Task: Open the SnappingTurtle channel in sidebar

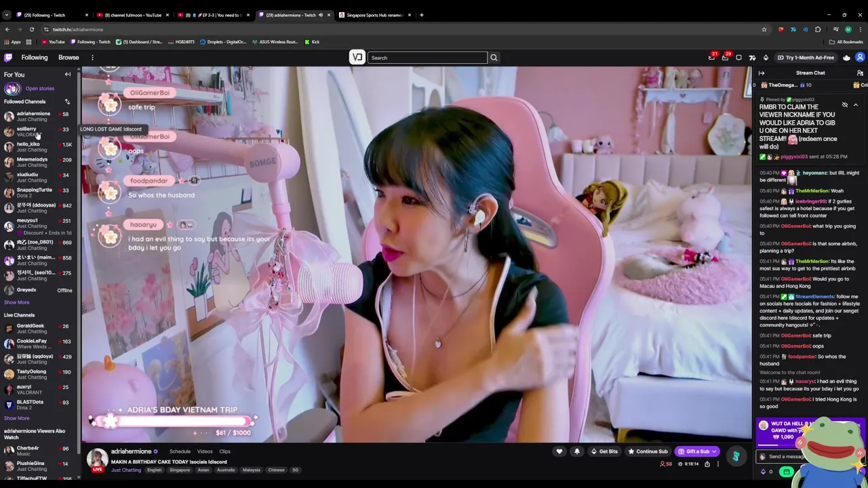Action: (37, 192)
